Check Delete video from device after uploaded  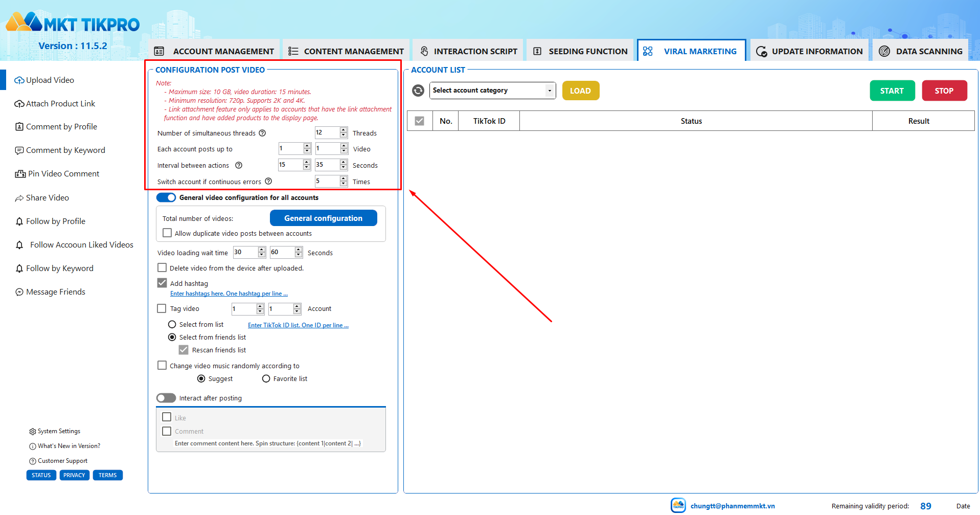click(x=162, y=267)
